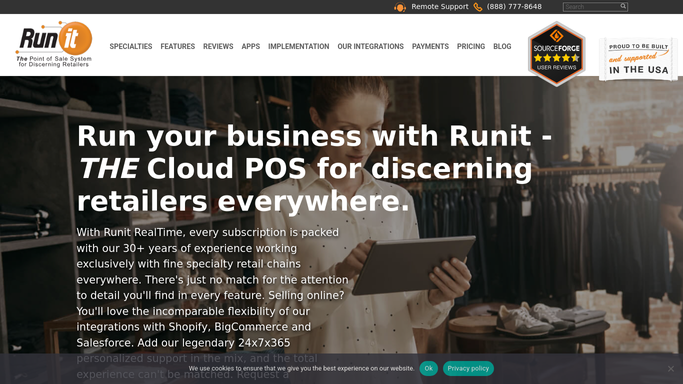Accept cookies with the Ok button
The height and width of the screenshot is (384, 683).
[x=429, y=368]
